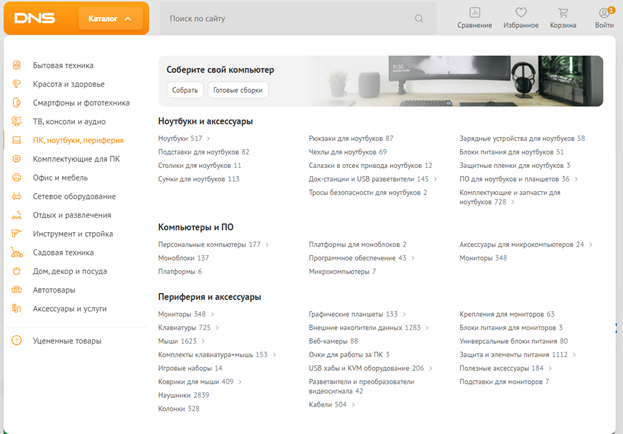Select Сетевое оборудование category
Image resolution: width=623 pixels, height=434 pixels.
[74, 196]
